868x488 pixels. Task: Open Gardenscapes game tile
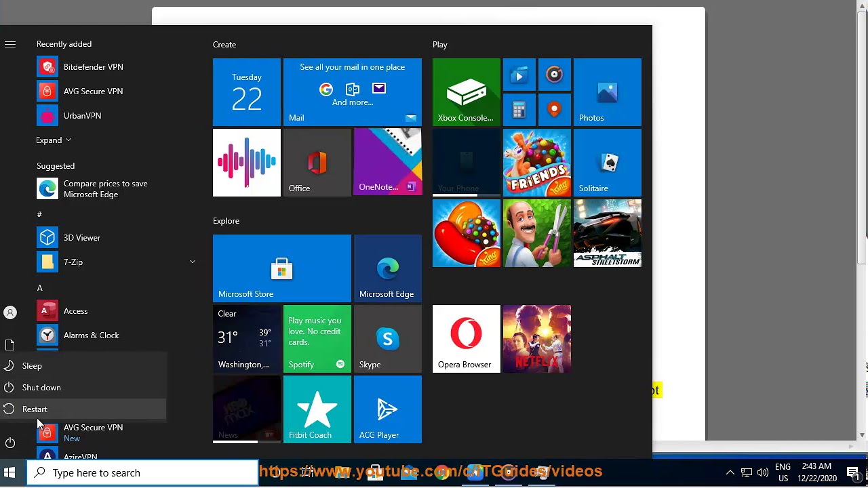coord(537,233)
